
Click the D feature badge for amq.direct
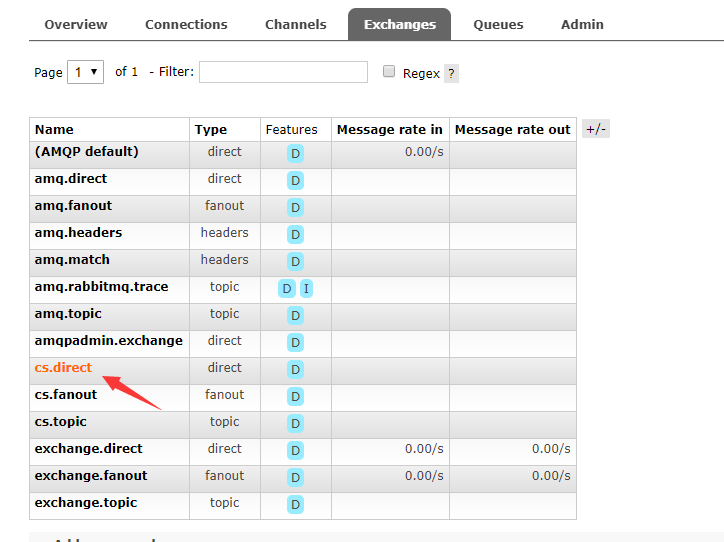click(295, 181)
